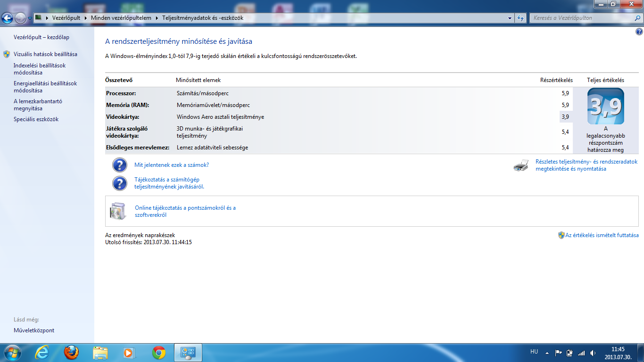Select the Memória (RAM) row label

click(x=127, y=105)
